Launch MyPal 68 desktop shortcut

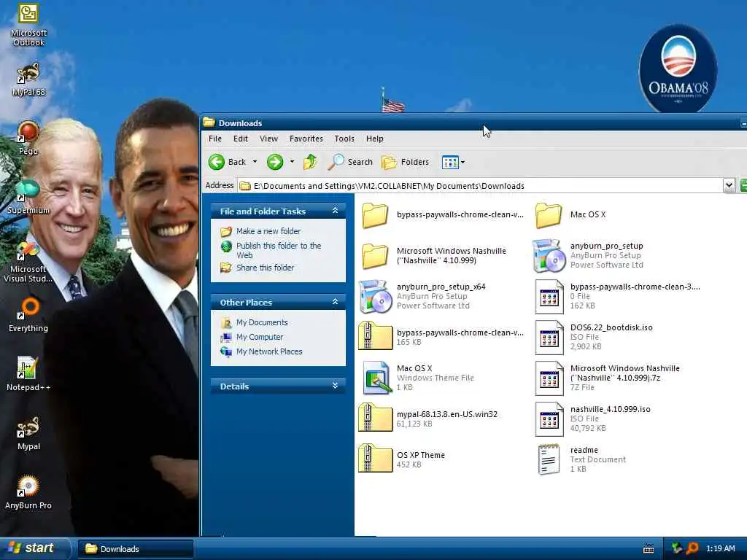coord(28,79)
